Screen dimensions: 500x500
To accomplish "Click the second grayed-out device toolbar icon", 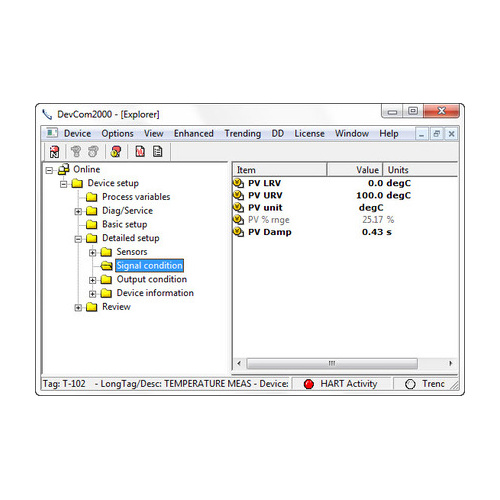I will [93, 152].
